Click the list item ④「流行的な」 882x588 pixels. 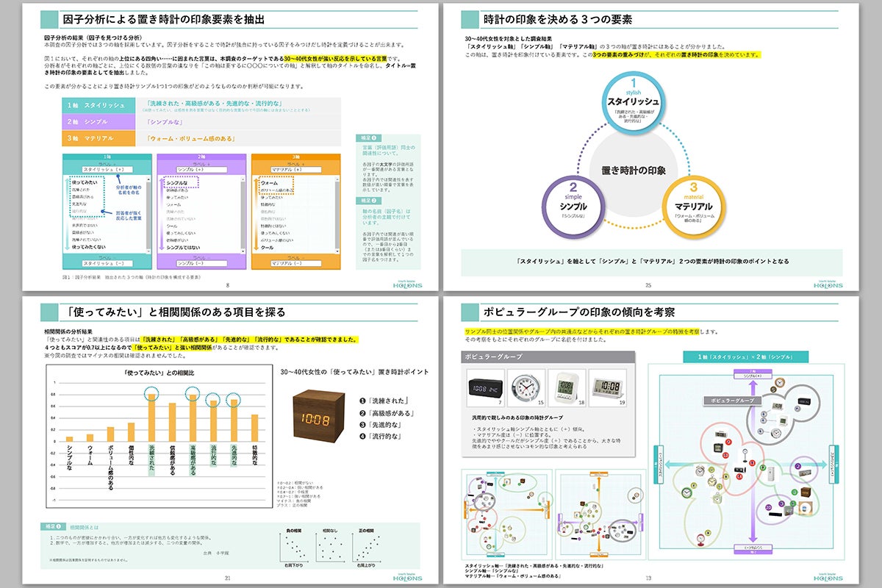coord(381,437)
